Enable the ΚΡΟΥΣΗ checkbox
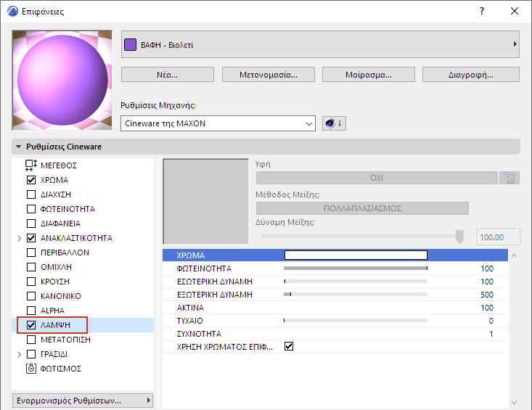The image size is (532, 410). (31, 282)
